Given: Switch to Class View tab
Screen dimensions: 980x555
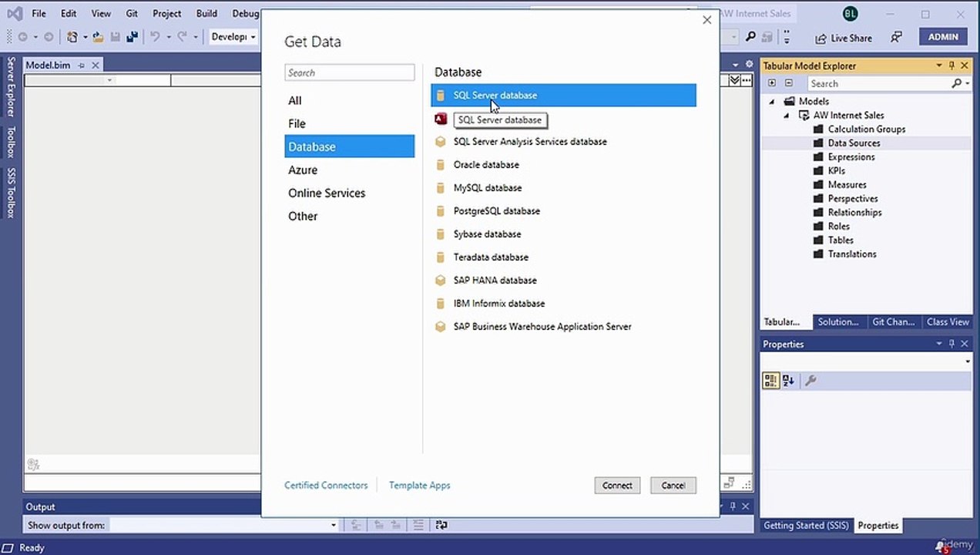Looking at the screenshot, I should [947, 322].
